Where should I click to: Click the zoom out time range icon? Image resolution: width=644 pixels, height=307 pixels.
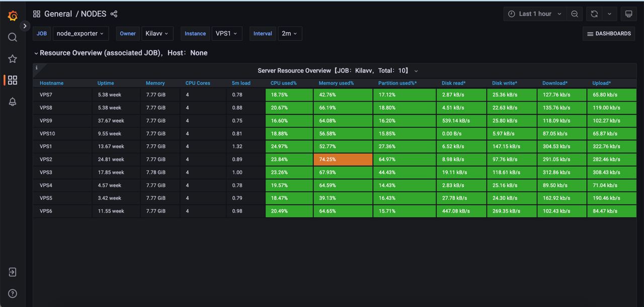574,14
